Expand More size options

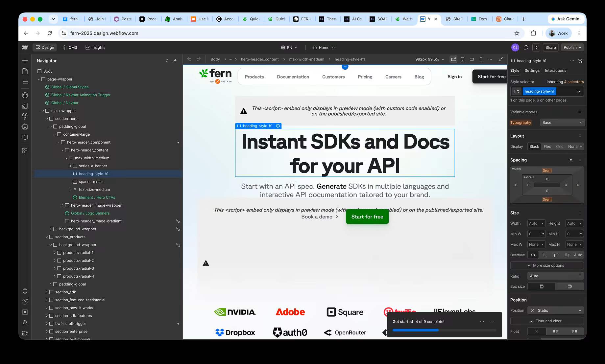pyautogui.click(x=547, y=265)
